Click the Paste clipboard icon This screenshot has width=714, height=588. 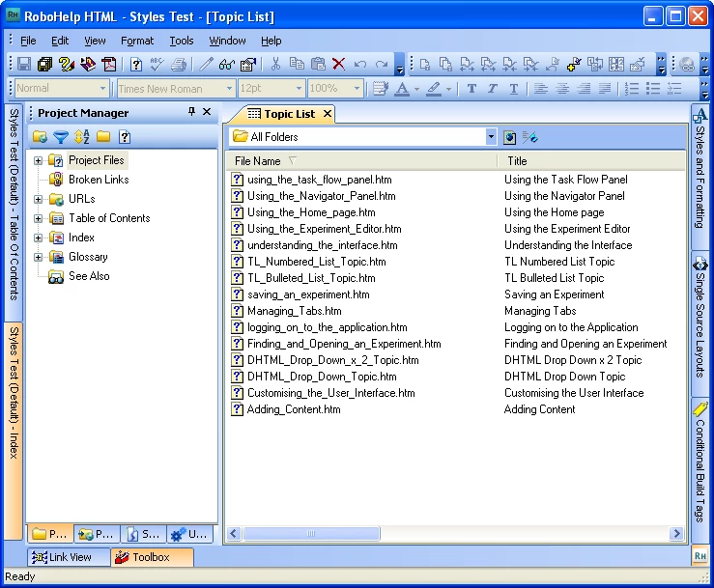click(318, 64)
